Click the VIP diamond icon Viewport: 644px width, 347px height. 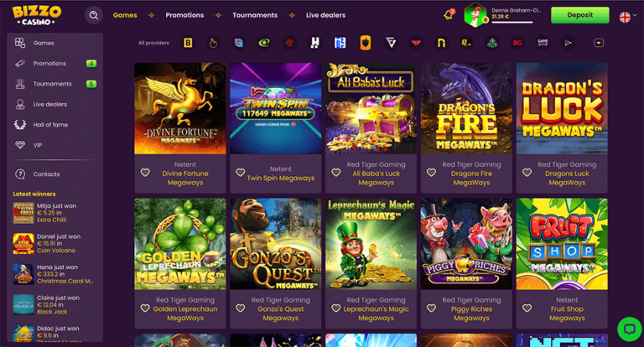[20, 145]
